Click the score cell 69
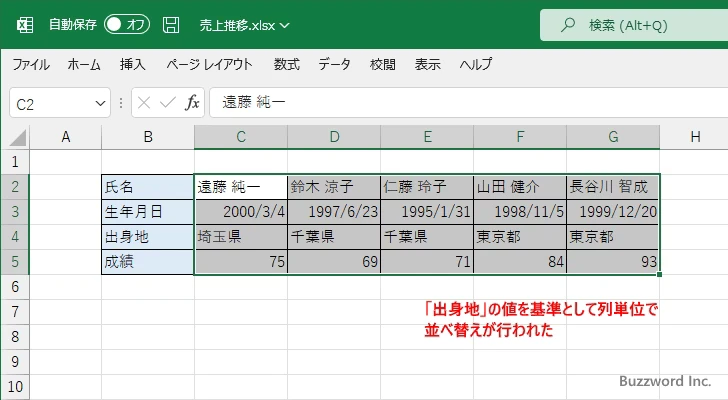This screenshot has height=400, width=728. tap(334, 262)
